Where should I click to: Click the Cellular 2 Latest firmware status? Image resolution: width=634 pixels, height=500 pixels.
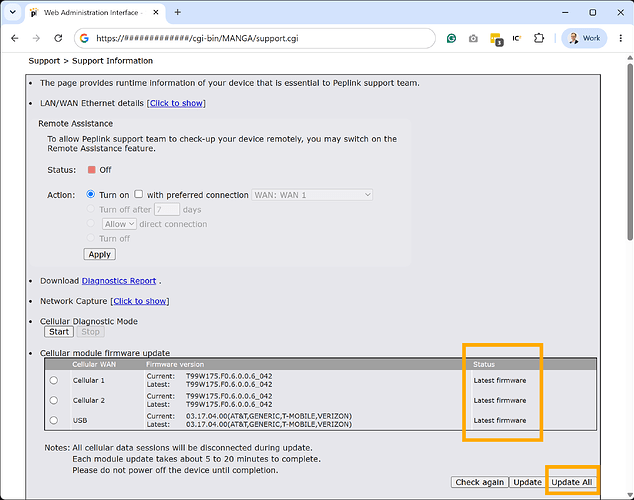(x=500, y=400)
